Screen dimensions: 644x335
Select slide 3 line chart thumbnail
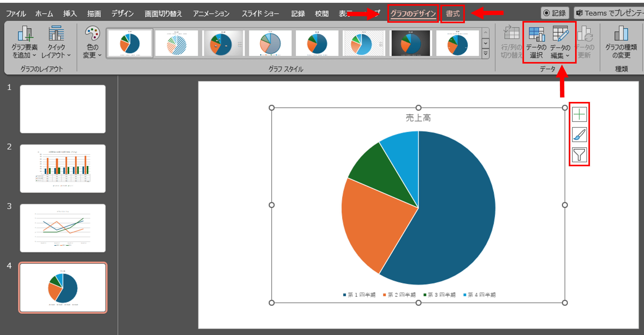(x=63, y=228)
